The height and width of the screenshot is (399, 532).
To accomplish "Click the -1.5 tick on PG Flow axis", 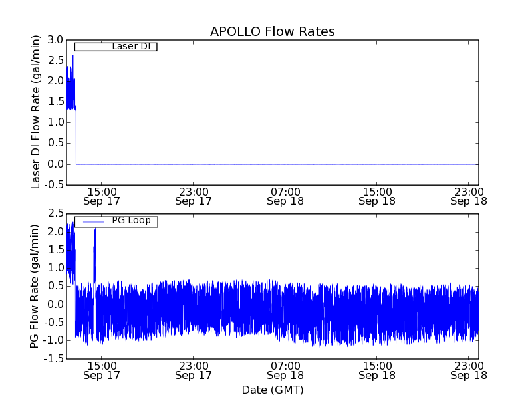I will tap(54, 358).
